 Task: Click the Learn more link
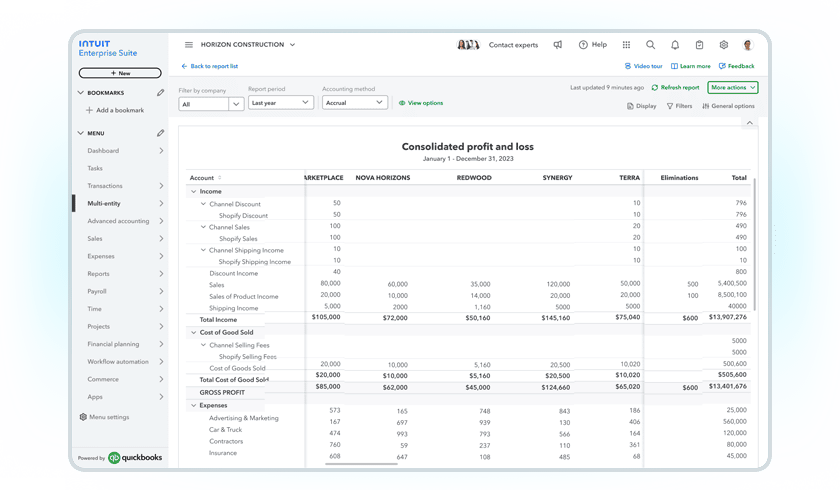691,66
